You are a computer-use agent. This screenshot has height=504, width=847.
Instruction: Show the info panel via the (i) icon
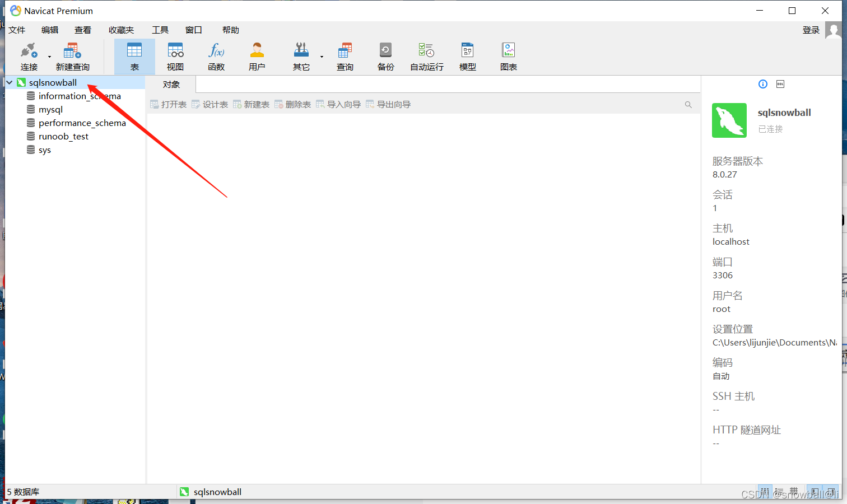click(x=763, y=84)
